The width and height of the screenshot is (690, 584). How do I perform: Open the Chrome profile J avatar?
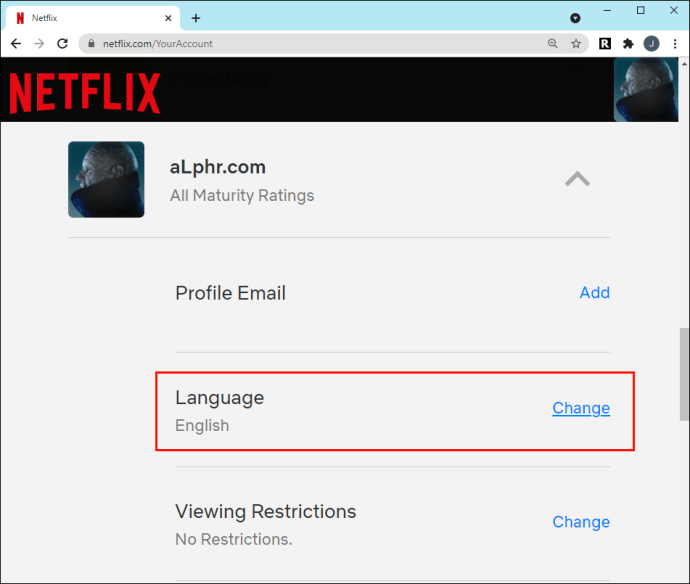[x=652, y=44]
